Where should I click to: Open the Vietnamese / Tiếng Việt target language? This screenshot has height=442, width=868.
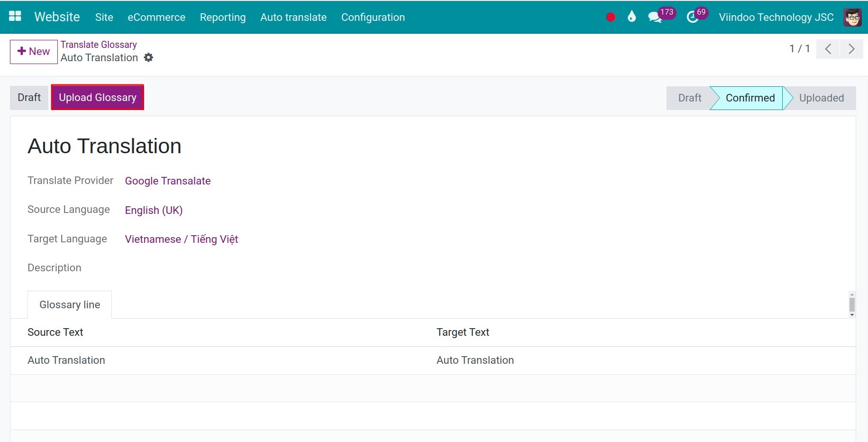coord(182,239)
